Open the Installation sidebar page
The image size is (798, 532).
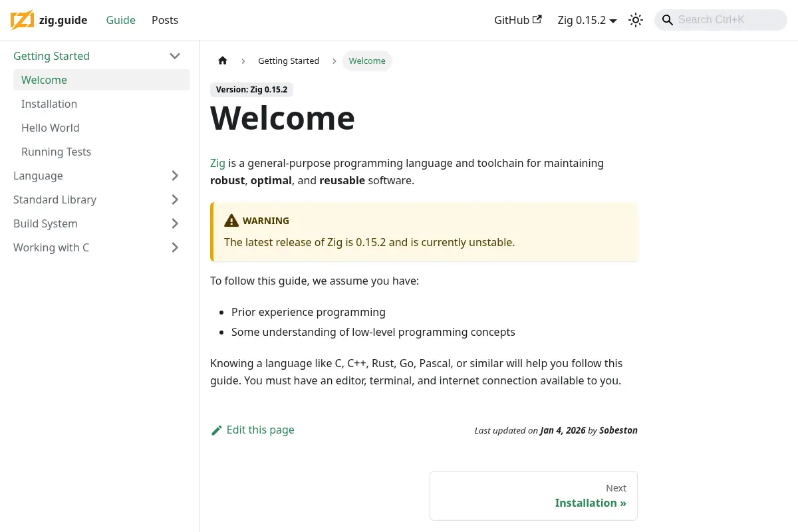[49, 104]
